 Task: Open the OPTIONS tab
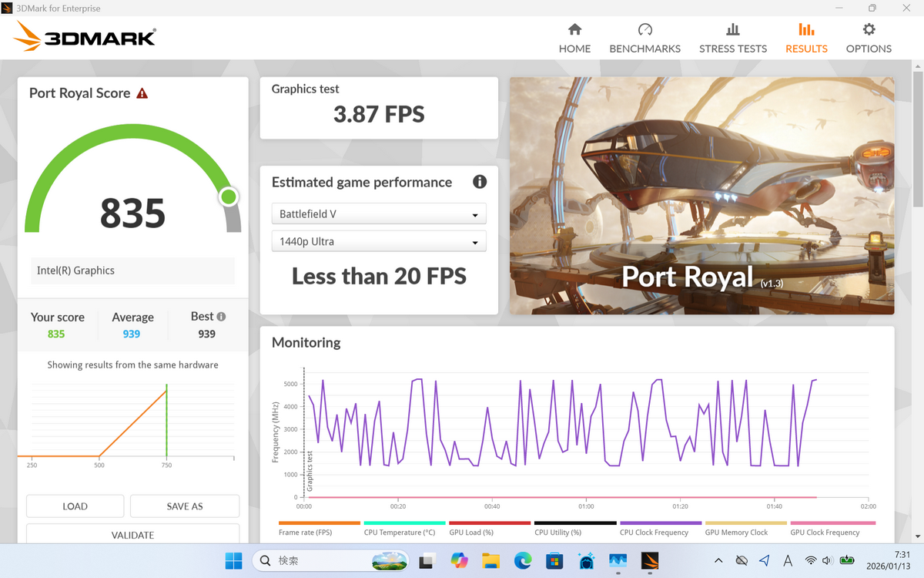869,39
